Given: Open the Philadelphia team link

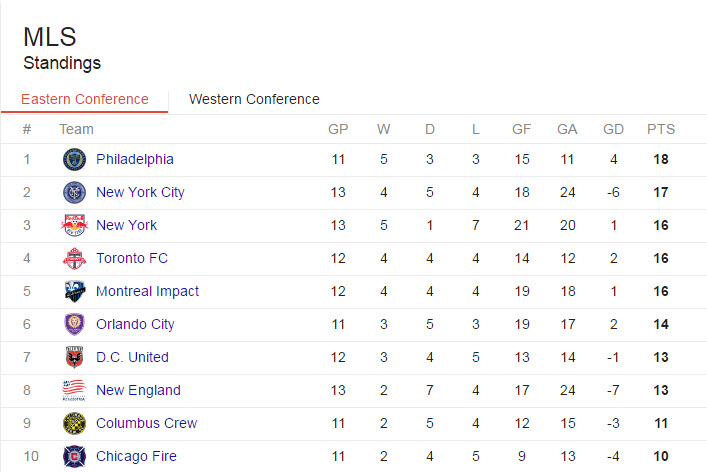Looking at the screenshot, I should [x=135, y=159].
